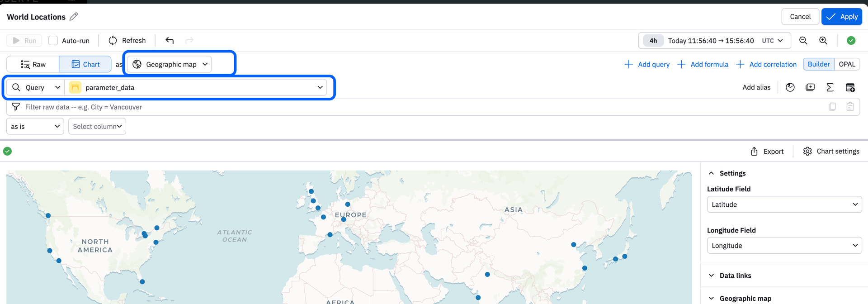
Task: Click the Run button
Action: [x=24, y=40]
